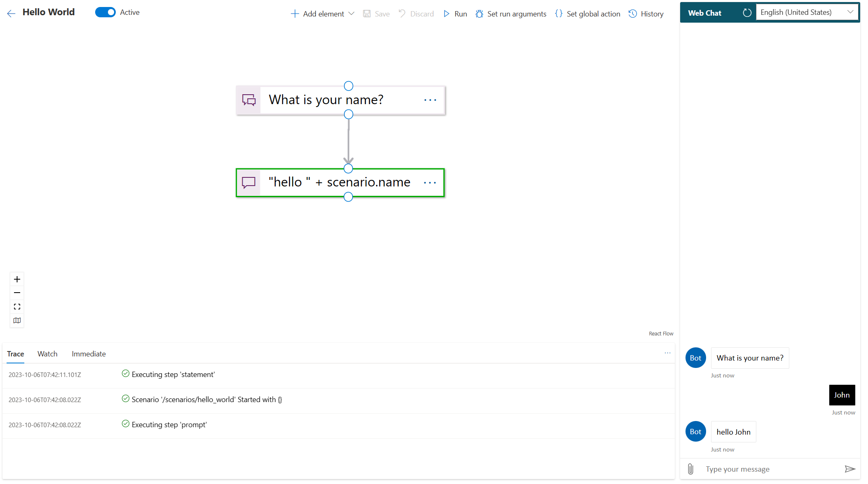Screen dimensions: 868x484
Task: Zoom out of the flow canvas
Action: tap(17, 293)
